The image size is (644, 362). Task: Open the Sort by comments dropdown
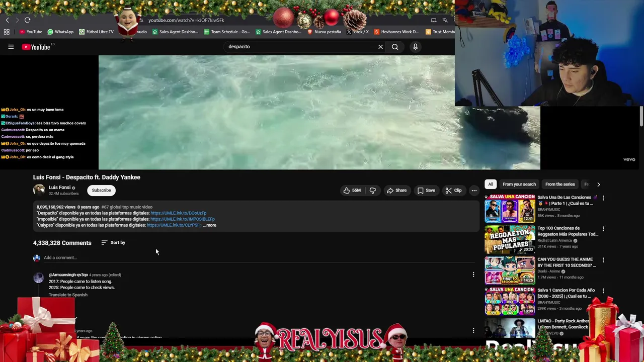point(113,243)
